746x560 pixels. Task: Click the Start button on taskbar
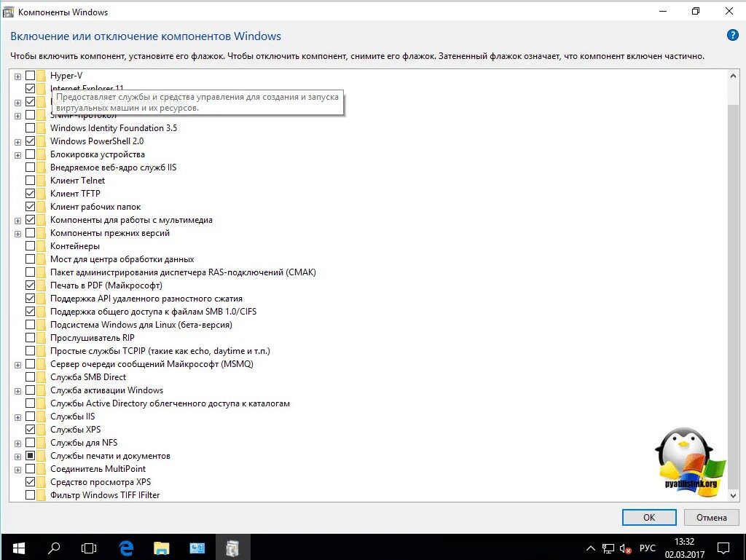point(18,548)
